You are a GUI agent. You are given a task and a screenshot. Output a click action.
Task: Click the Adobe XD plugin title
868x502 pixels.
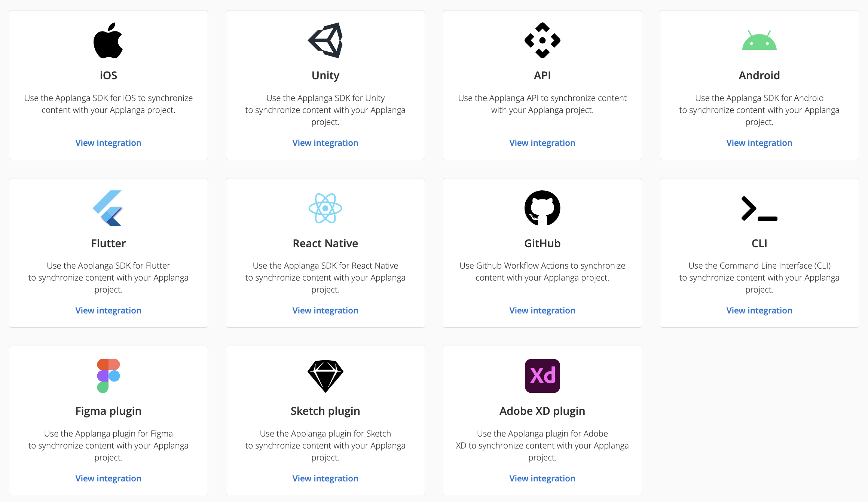point(542,411)
